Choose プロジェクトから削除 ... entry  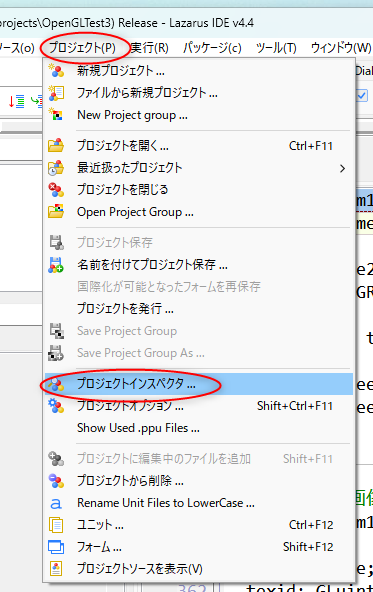[x=199, y=481]
